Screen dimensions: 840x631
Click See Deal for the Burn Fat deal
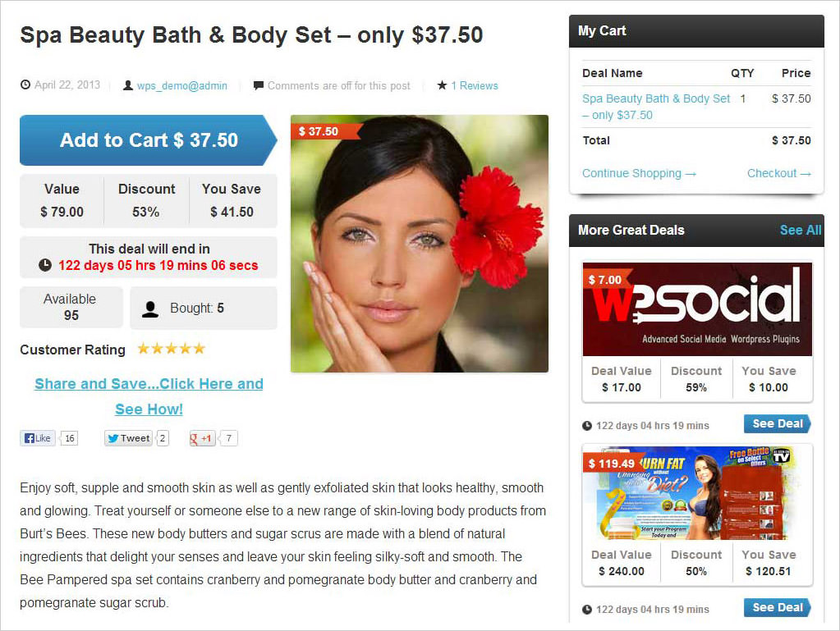tap(778, 607)
